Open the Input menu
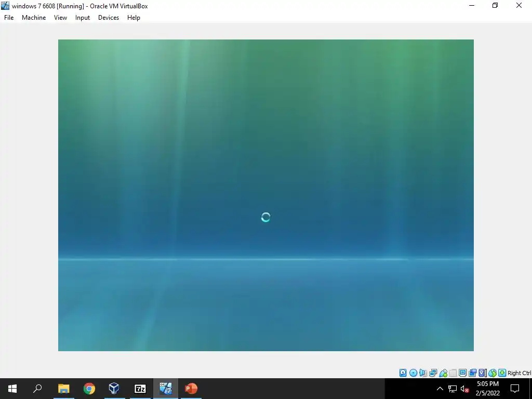532x399 pixels. [83, 18]
